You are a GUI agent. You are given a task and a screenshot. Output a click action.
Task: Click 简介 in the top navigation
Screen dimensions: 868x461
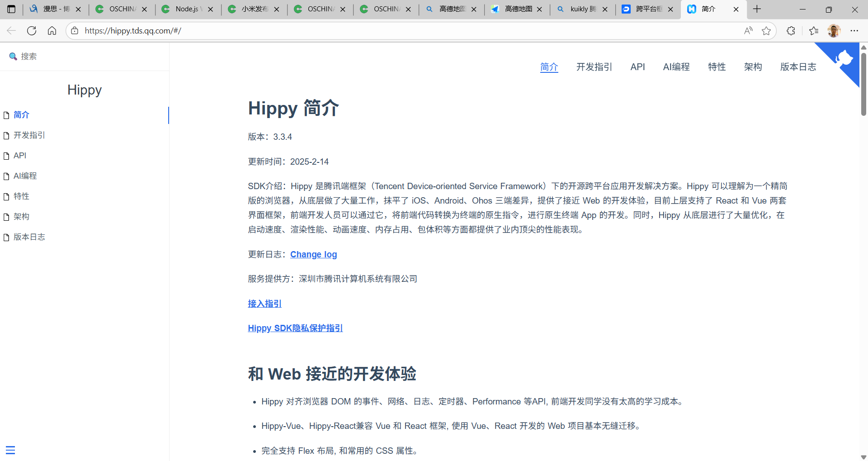(549, 67)
